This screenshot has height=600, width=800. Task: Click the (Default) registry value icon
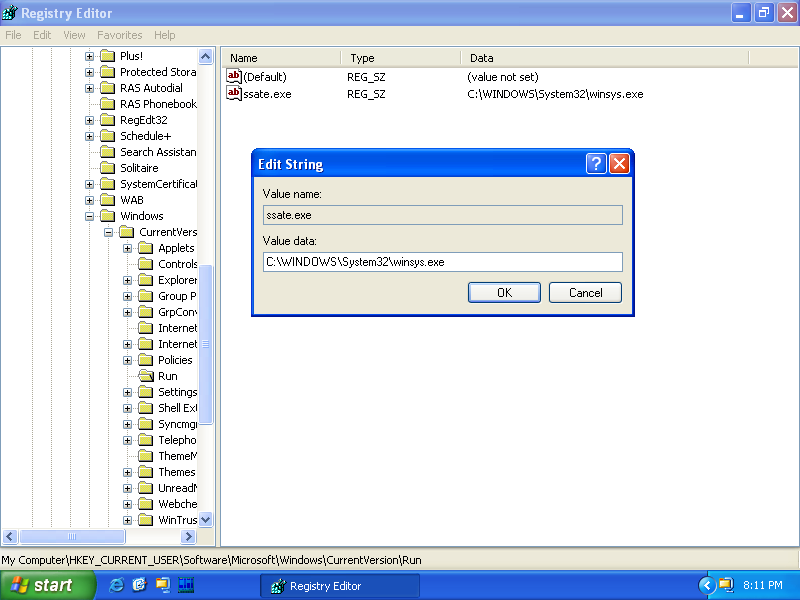pos(234,76)
